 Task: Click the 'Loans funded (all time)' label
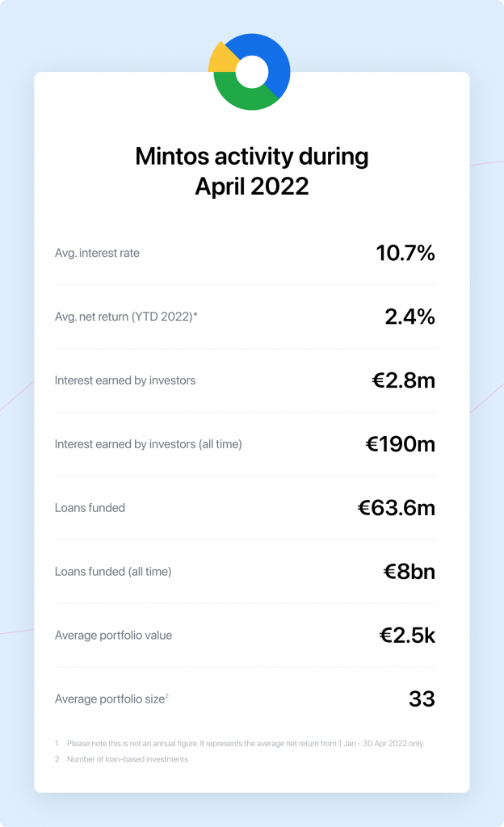pos(113,572)
